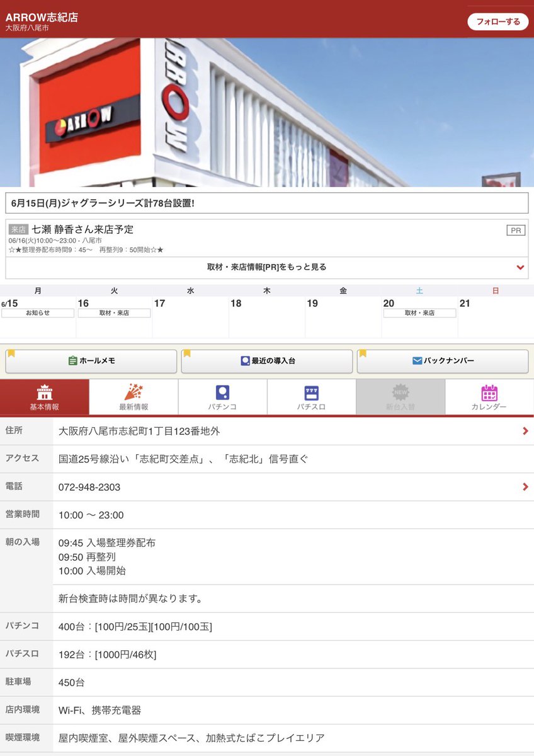
Task: Click the blue machine icon in 最近の導入台
Action: click(x=245, y=361)
